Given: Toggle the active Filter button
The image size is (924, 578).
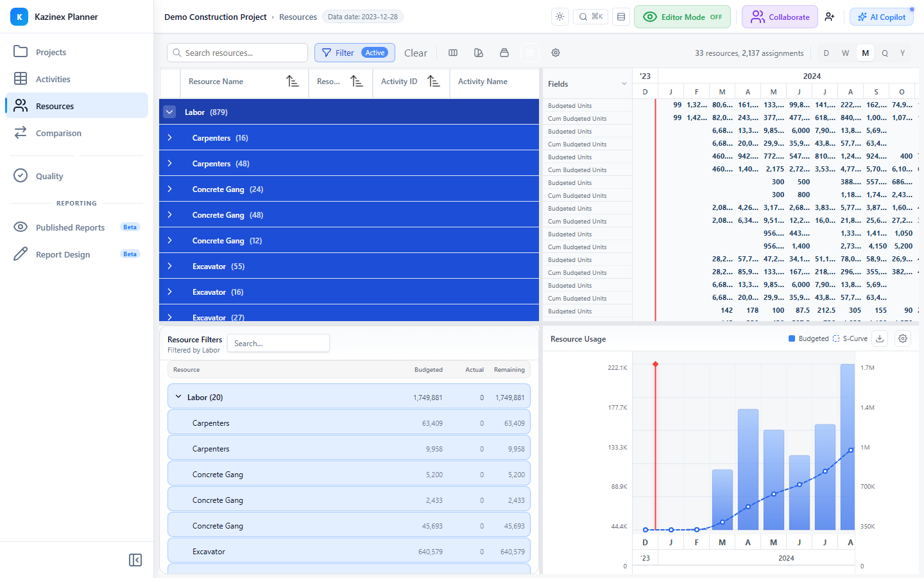Looking at the screenshot, I should pos(355,53).
